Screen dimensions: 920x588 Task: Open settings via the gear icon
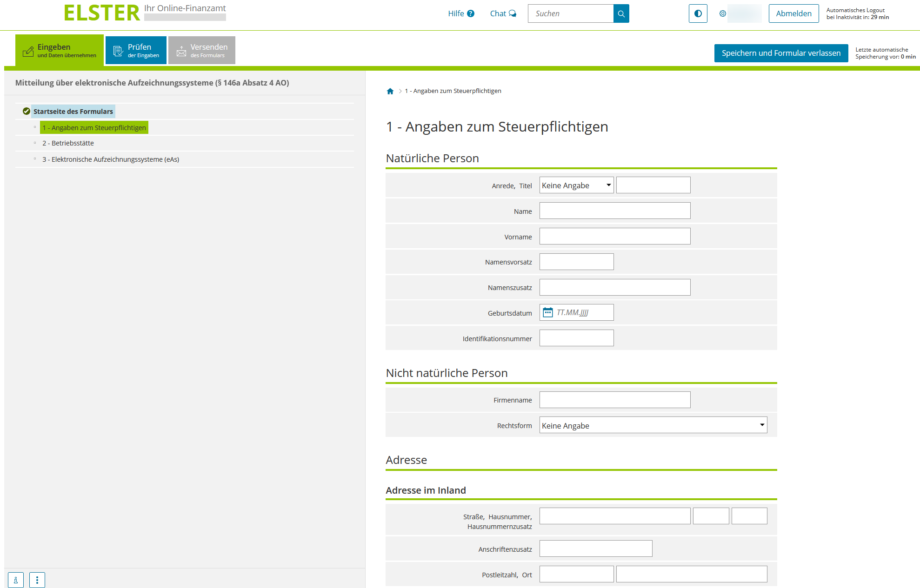click(722, 14)
